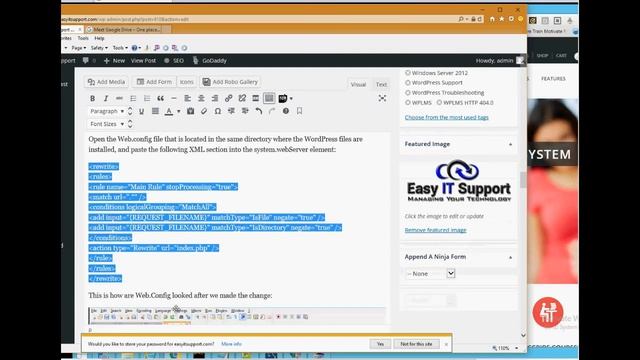Open the shortcodes dropdown arrow in toolbar
The width and height of the screenshot is (640, 360).
pos(291,98)
